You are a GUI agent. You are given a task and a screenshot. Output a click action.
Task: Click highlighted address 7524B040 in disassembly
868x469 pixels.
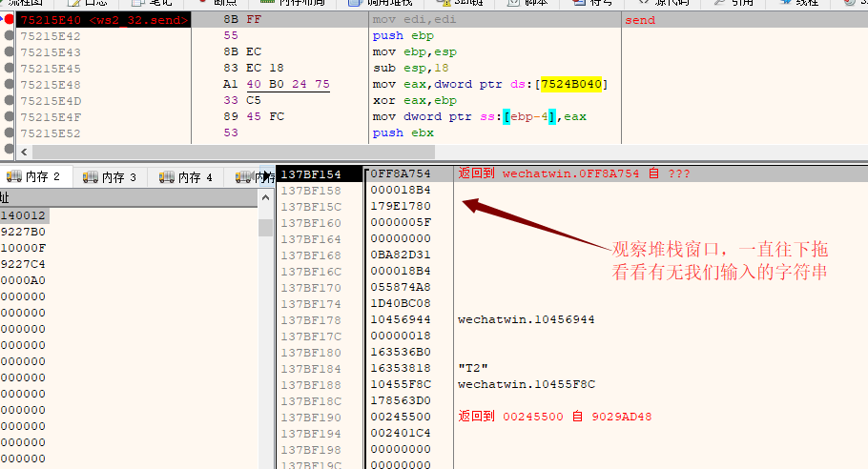pyautogui.click(x=571, y=84)
